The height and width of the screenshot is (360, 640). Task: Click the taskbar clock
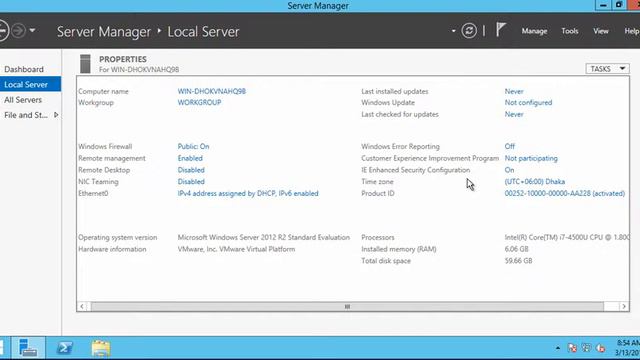tap(628, 348)
